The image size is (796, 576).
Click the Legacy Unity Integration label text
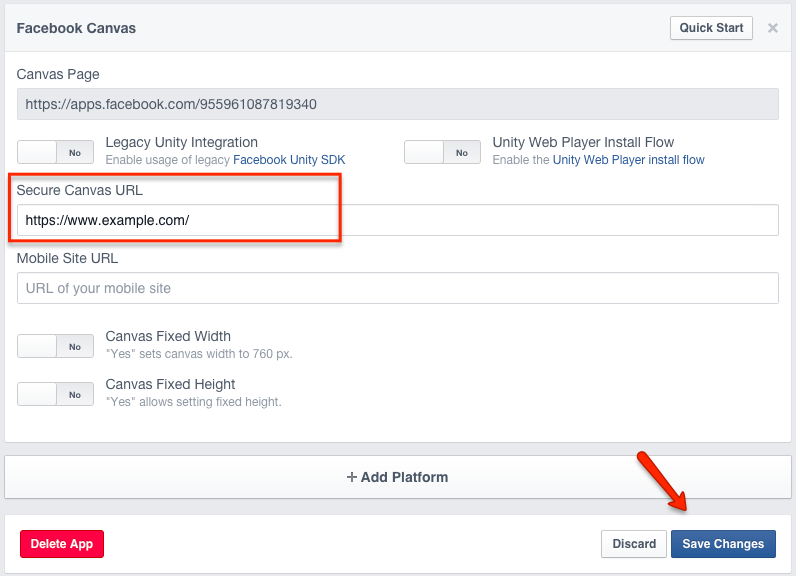[181, 142]
